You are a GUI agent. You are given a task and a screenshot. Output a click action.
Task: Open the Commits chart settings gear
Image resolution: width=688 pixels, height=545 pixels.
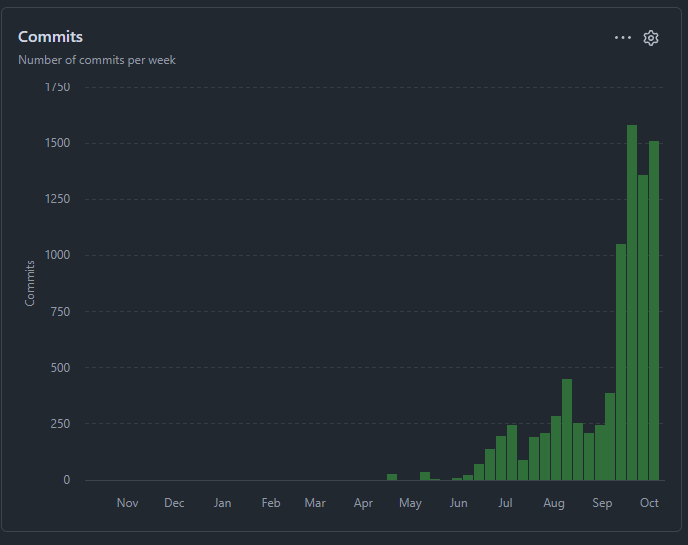click(x=651, y=38)
